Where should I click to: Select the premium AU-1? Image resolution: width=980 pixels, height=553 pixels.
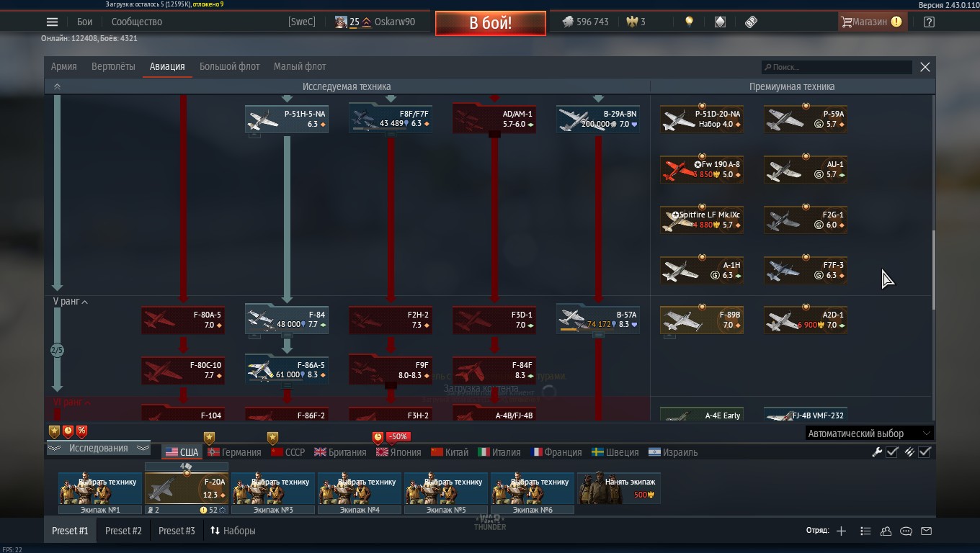click(806, 170)
